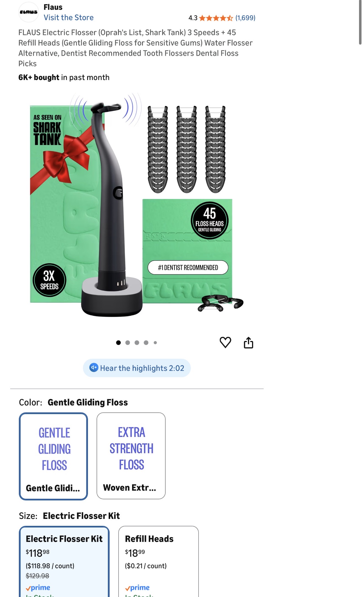364x597 pixels.
Task: Go to second image carousel dot
Action: [128, 343]
